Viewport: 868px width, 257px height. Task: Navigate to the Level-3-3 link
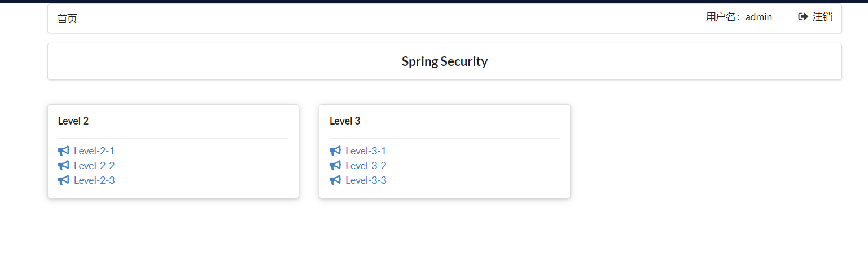click(366, 180)
